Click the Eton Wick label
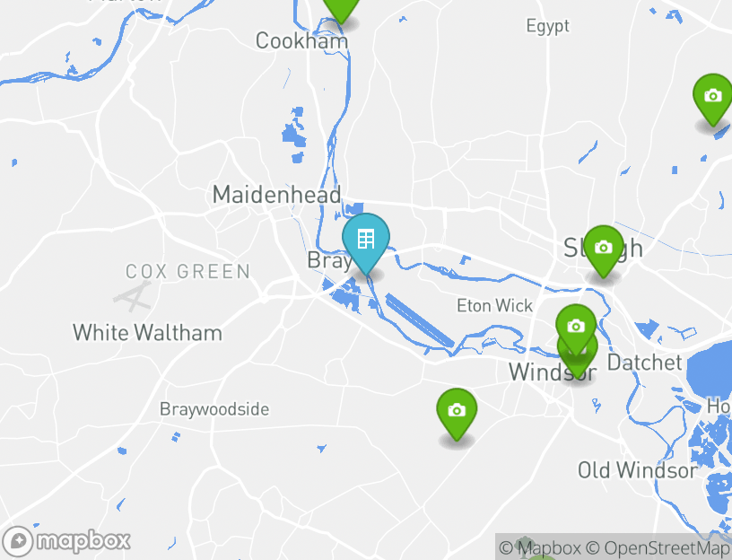This screenshot has height=560, width=732. click(494, 306)
